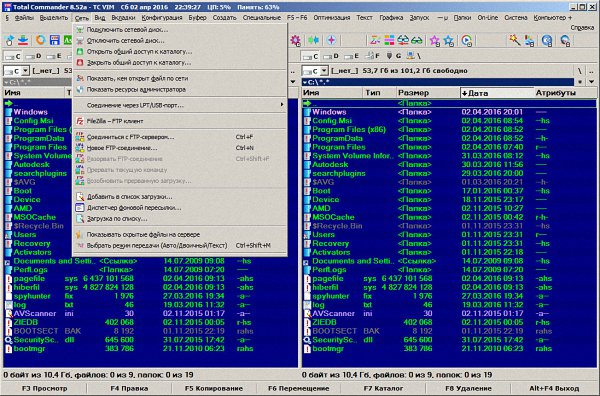This screenshot has width=600, height=396.
Task: Click right panel favorites asterisk button
Action: click(x=580, y=82)
